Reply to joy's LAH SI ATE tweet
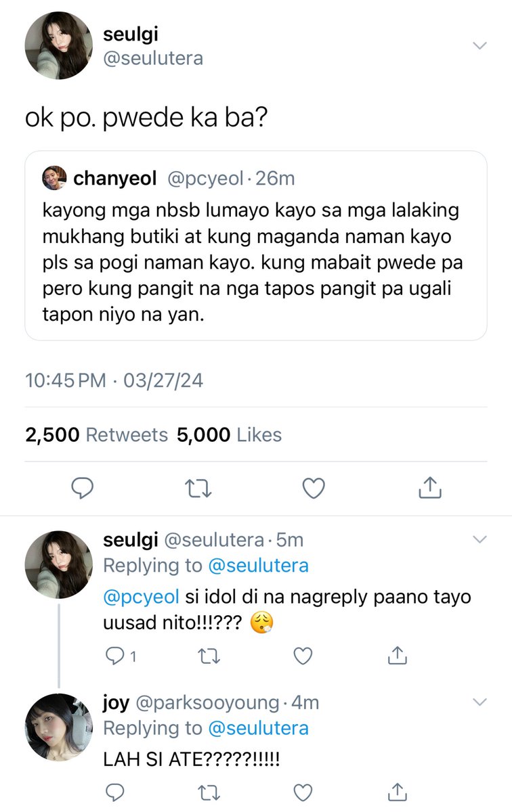This screenshot has height=812, width=512. click(116, 792)
